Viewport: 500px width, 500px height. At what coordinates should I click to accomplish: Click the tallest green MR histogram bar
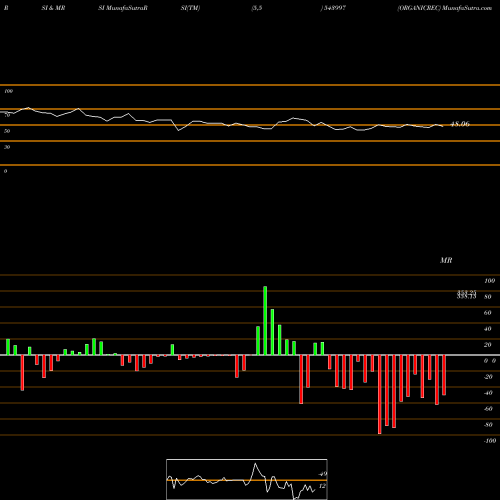click(265, 321)
